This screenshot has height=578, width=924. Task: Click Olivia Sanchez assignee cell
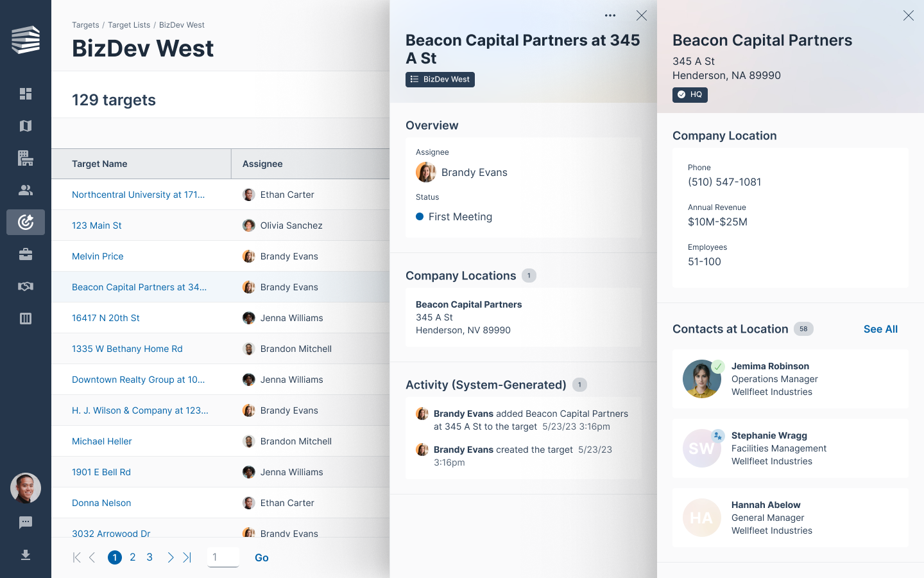(282, 225)
